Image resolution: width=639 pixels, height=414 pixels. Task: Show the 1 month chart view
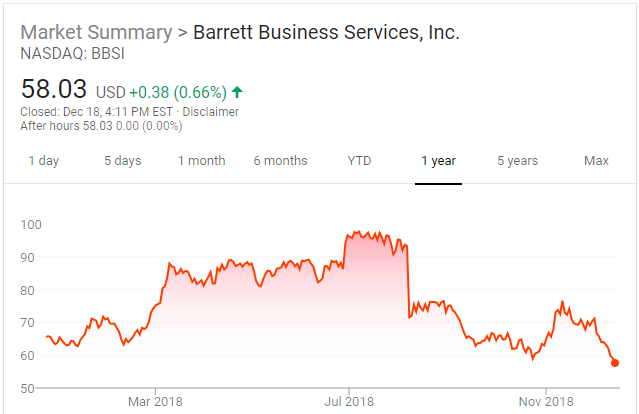[202, 161]
